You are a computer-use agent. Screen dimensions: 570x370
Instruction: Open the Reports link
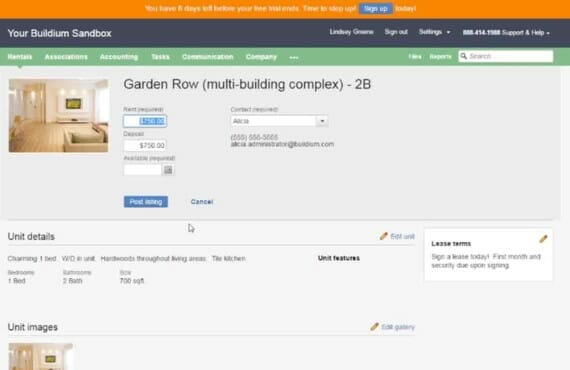pos(440,56)
